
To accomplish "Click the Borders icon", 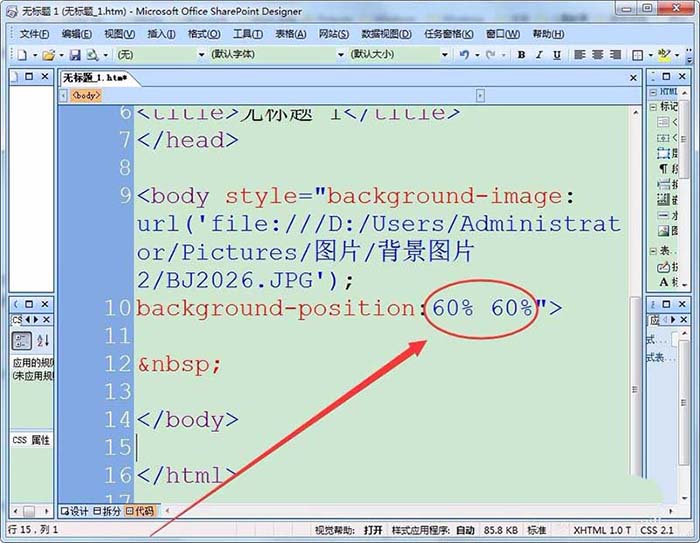I will (638, 54).
